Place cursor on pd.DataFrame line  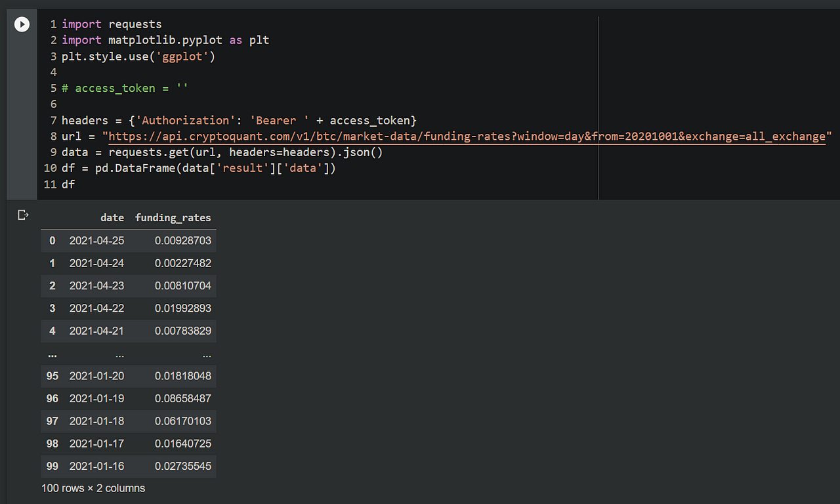[199, 169]
